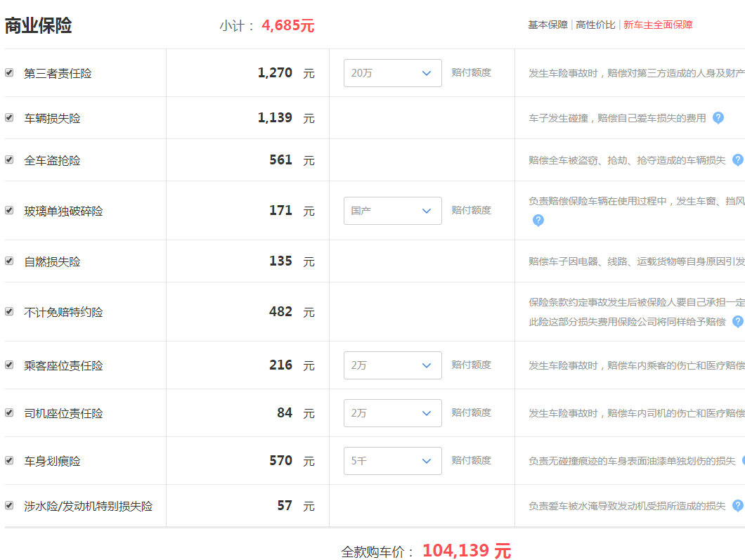Disable 车身划痕险 checkbox

9,461
